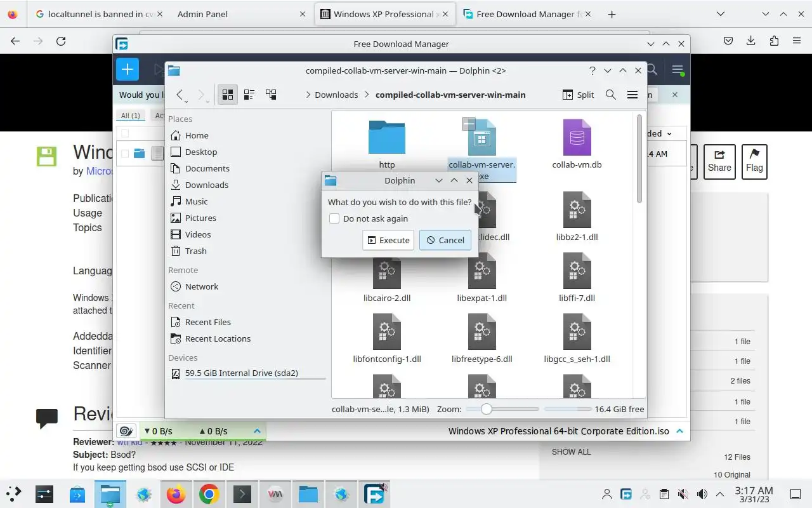Reload the browser page
812x508 pixels.
click(x=61, y=41)
